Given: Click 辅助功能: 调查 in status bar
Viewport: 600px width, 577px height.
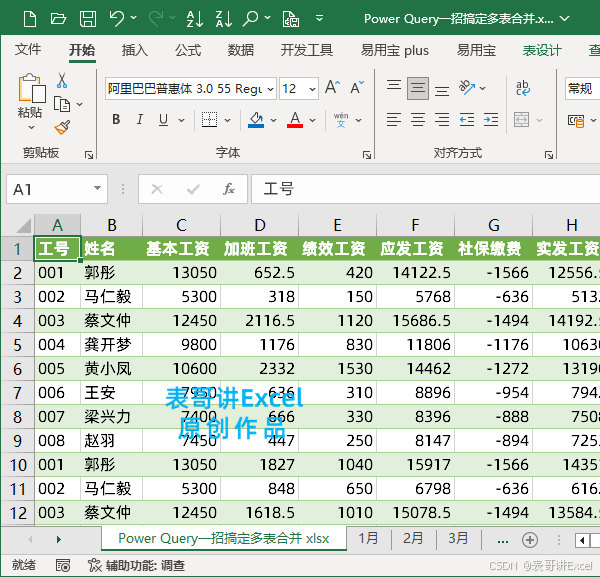Looking at the screenshot, I should (x=136, y=565).
